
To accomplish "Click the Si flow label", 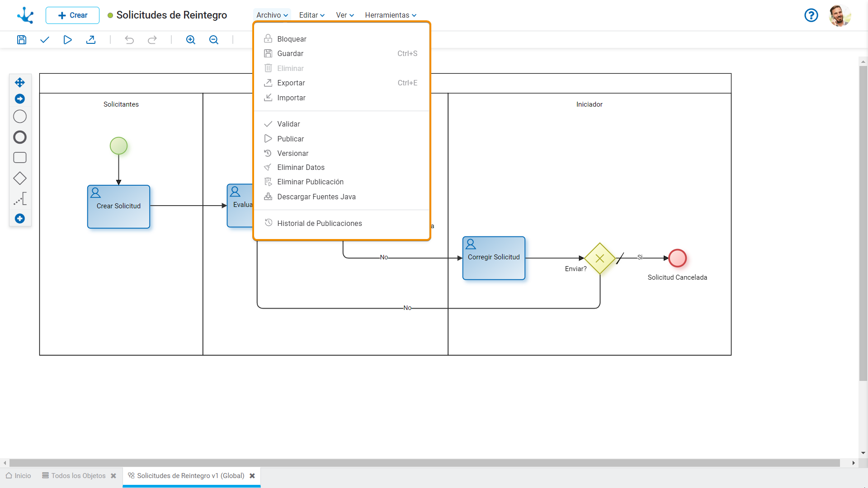I will tap(640, 257).
